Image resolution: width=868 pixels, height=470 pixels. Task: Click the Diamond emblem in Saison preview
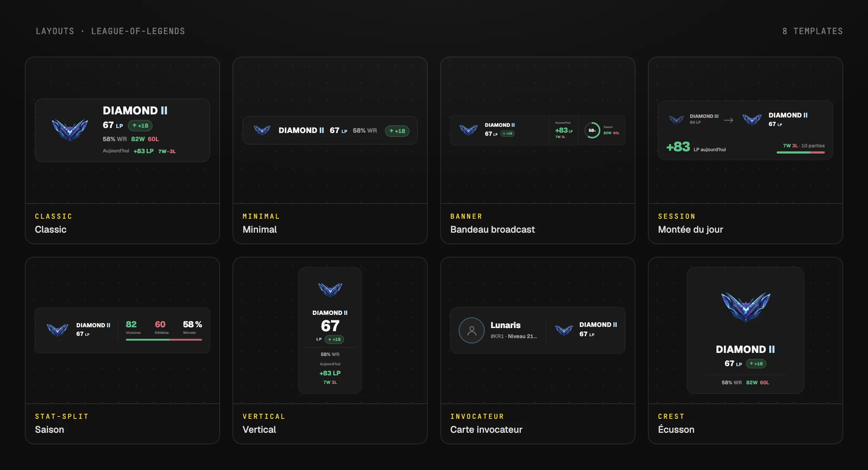point(57,330)
